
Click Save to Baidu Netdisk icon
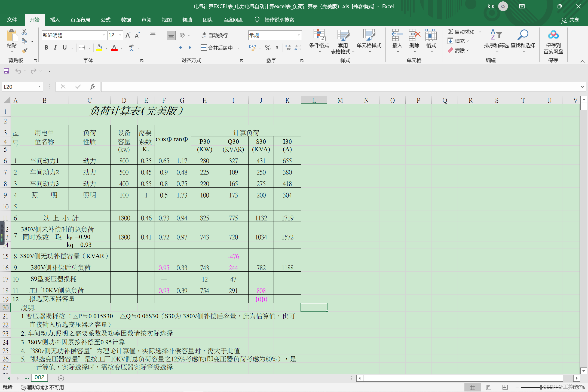click(x=553, y=35)
